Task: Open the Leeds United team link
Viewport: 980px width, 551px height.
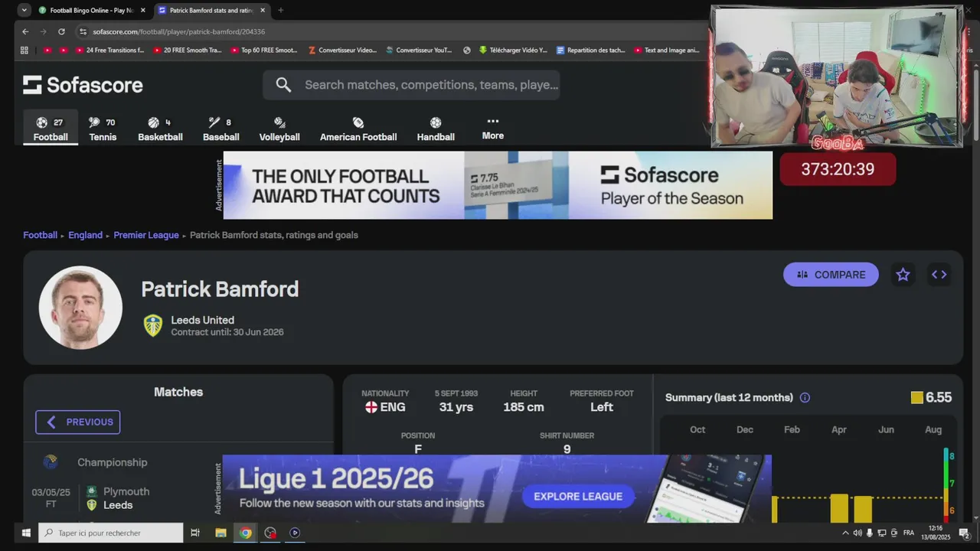Action: pyautogui.click(x=202, y=320)
